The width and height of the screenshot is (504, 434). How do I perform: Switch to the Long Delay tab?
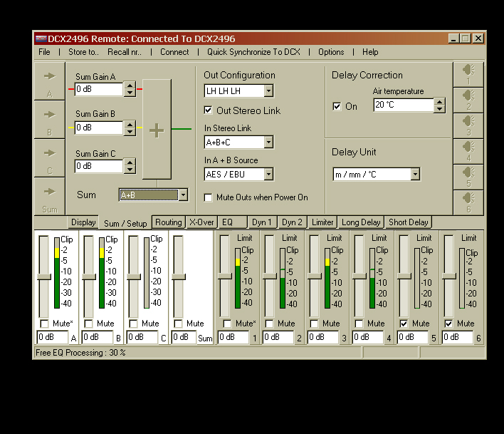pyautogui.click(x=361, y=222)
